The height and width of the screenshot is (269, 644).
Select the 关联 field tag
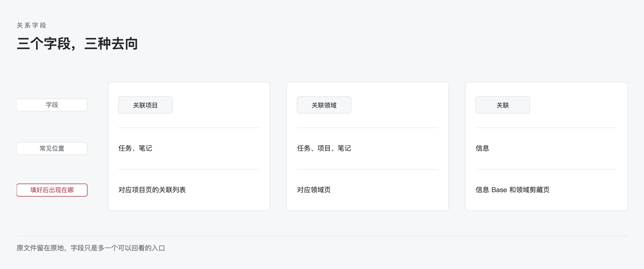point(503,105)
